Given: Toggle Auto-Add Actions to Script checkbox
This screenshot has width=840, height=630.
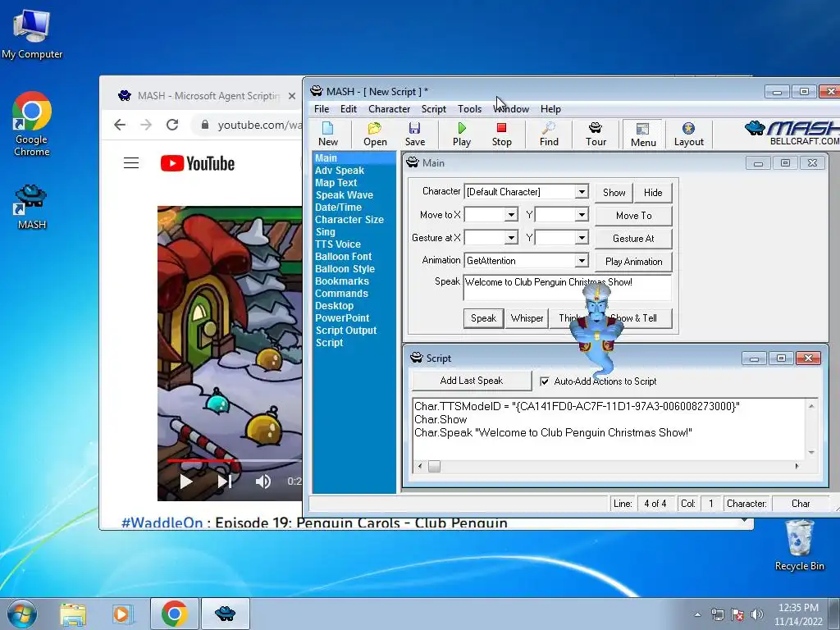Looking at the screenshot, I should [545, 381].
